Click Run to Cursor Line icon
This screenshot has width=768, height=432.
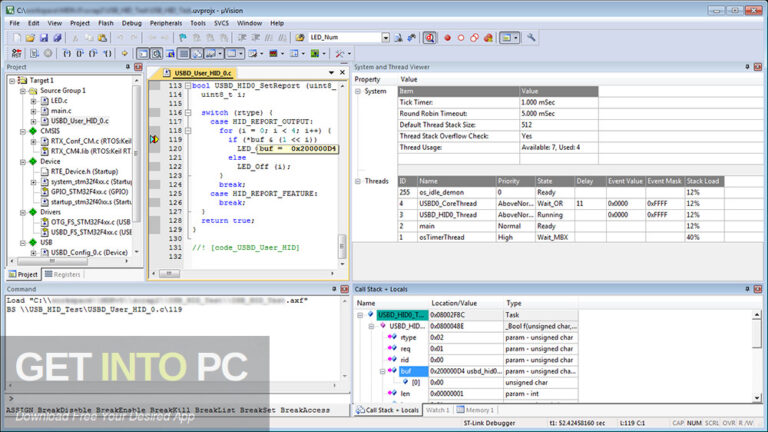click(x=107, y=53)
